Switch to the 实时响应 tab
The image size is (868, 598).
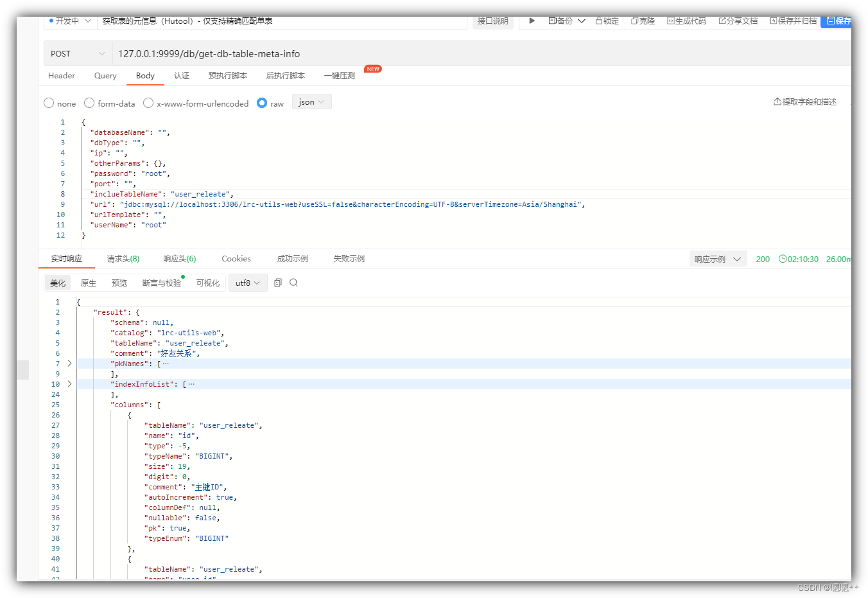[x=67, y=259]
